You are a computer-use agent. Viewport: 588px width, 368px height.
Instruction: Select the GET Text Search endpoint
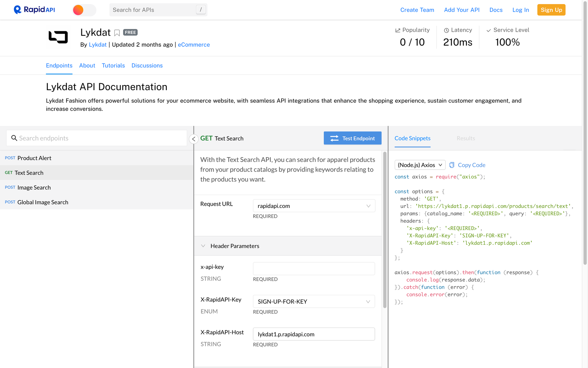pos(97,173)
